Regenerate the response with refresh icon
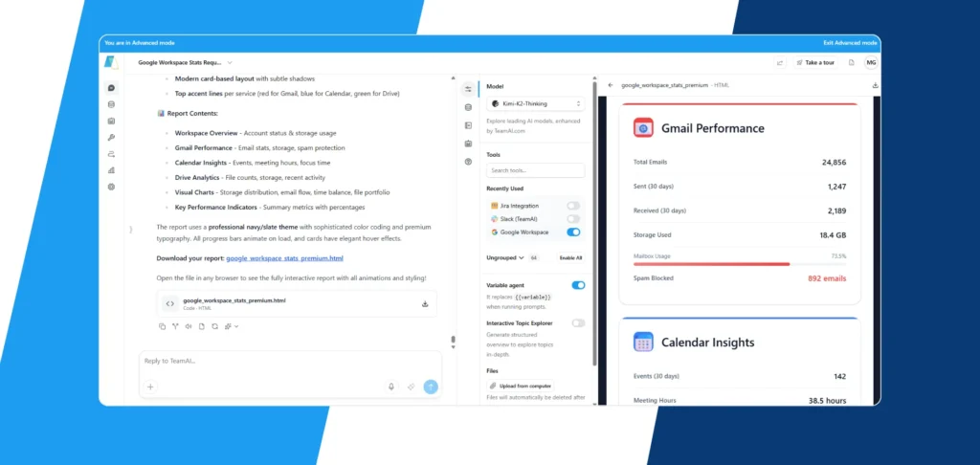This screenshot has height=465, width=980. (x=214, y=326)
